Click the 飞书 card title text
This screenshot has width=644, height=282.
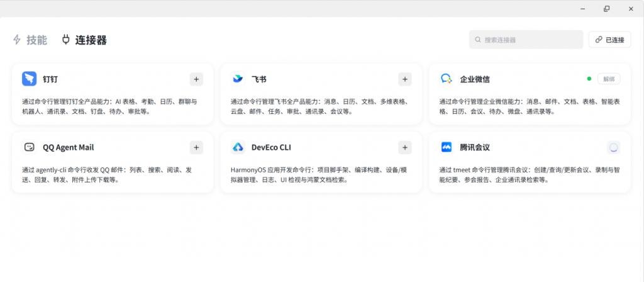pyautogui.click(x=258, y=79)
